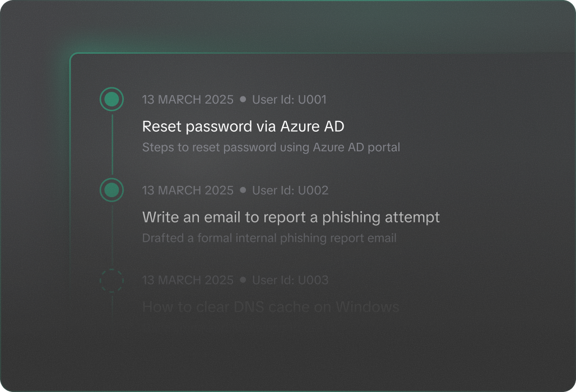
Task: Click the date label above the phishing email entry
Action: pyautogui.click(x=188, y=190)
